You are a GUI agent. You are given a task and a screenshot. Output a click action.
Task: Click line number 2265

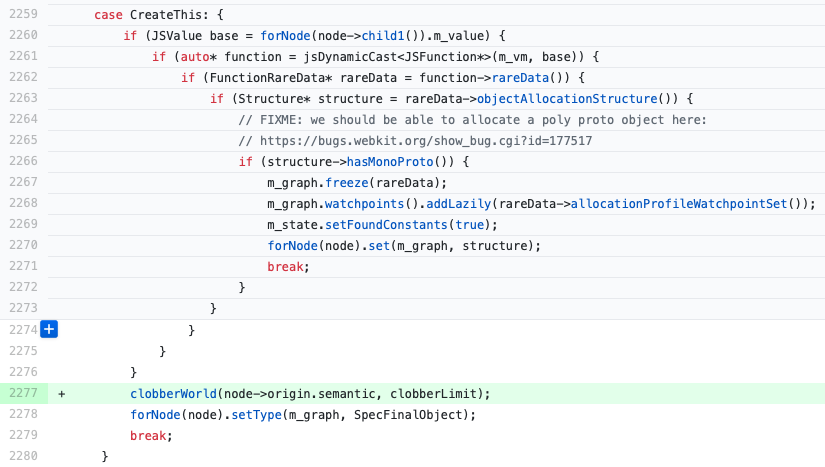tap(25, 141)
